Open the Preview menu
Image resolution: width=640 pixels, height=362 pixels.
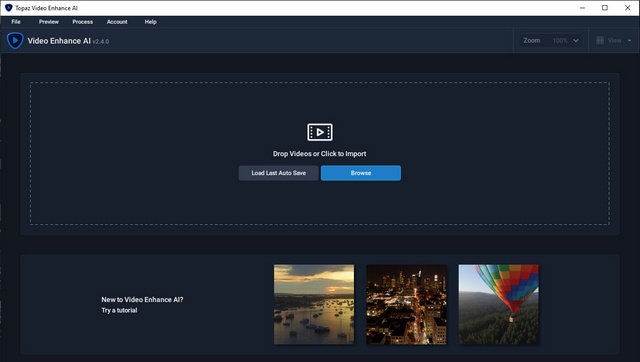click(49, 22)
